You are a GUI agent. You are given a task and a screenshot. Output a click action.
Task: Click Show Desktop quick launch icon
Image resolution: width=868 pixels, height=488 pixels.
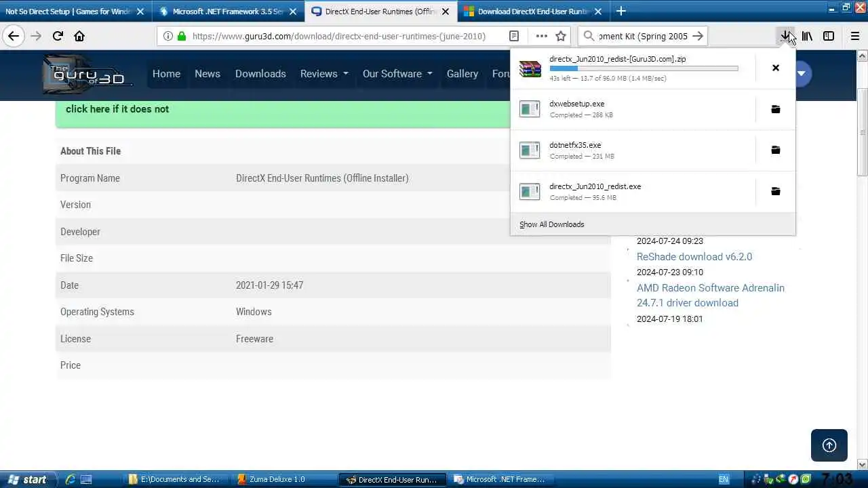(86, 479)
